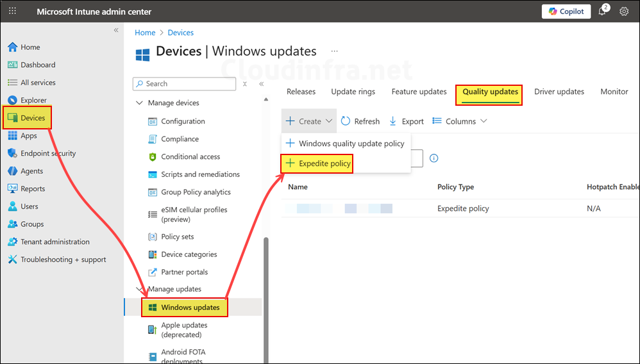Switch to the Update rings tab
The width and height of the screenshot is (640, 364).
pyautogui.click(x=353, y=92)
